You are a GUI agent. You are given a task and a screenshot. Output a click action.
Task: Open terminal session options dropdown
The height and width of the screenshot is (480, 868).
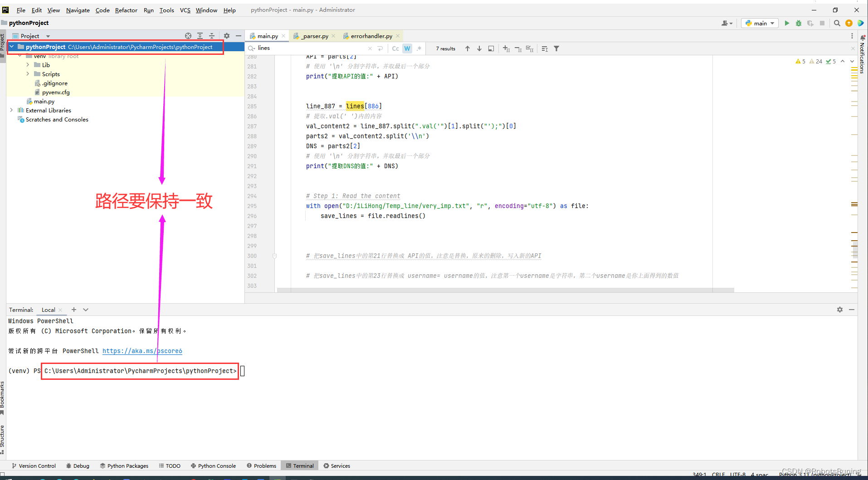[x=86, y=310]
